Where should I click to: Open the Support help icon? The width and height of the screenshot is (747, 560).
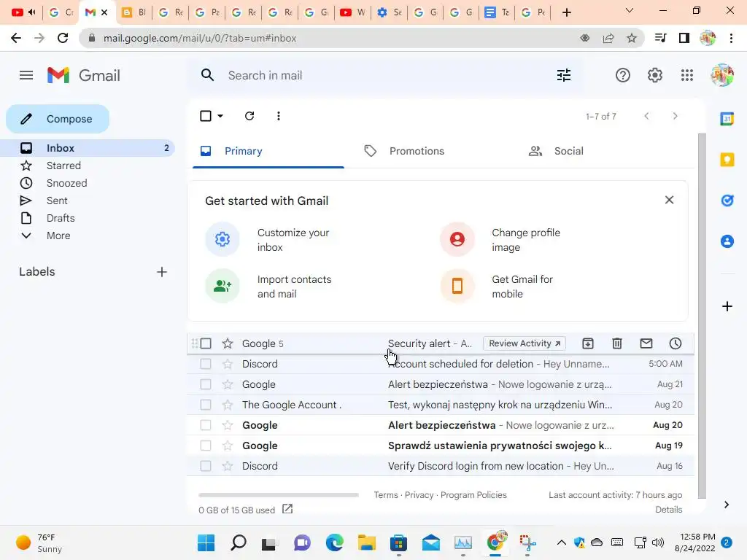pos(623,75)
